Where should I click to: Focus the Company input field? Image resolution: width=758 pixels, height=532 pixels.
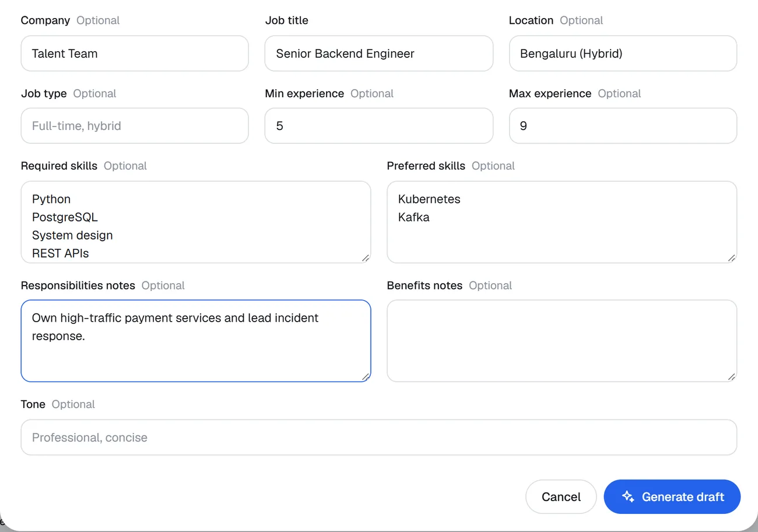(135, 54)
